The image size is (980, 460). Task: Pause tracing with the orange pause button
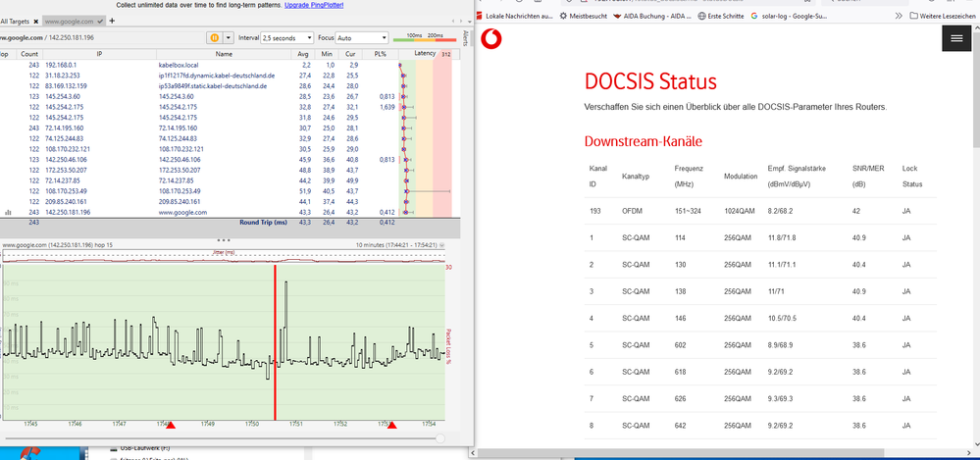click(x=214, y=38)
